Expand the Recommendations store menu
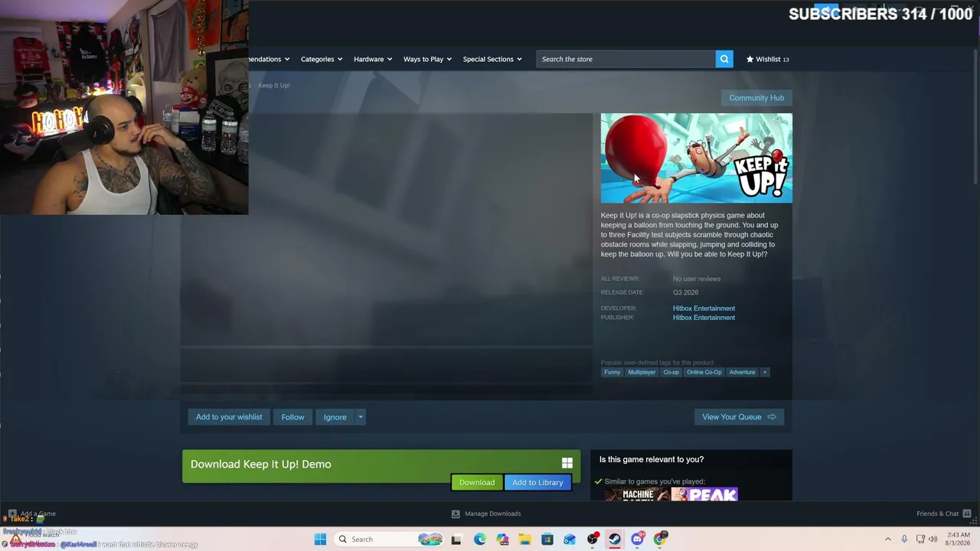Image resolution: width=980 pixels, height=551 pixels. tap(269, 59)
